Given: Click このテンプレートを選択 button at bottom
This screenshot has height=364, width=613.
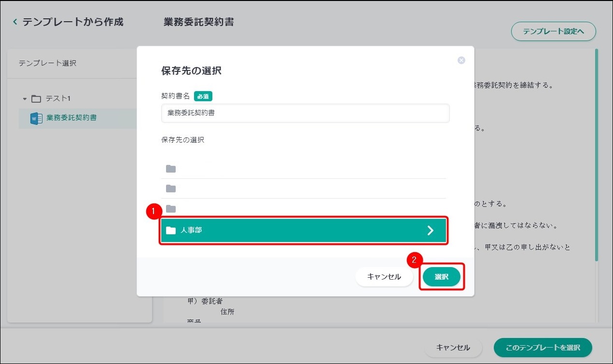Looking at the screenshot, I should pyautogui.click(x=543, y=348).
